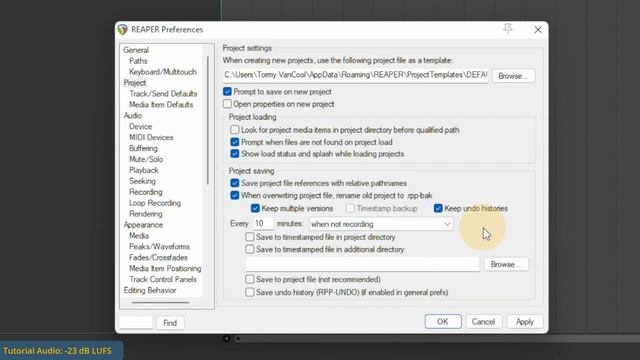640x360 pixels.
Task: Click the Find button
Action: 170,323
